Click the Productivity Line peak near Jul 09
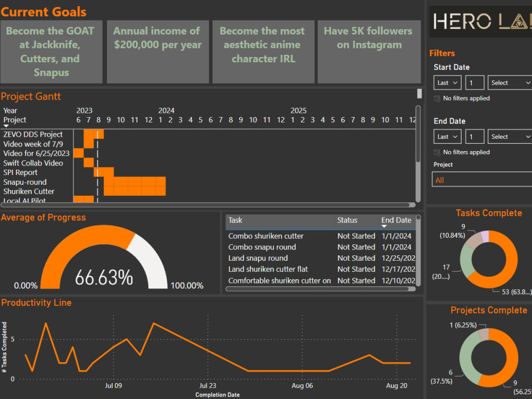The image size is (532, 399). (x=127, y=339)
